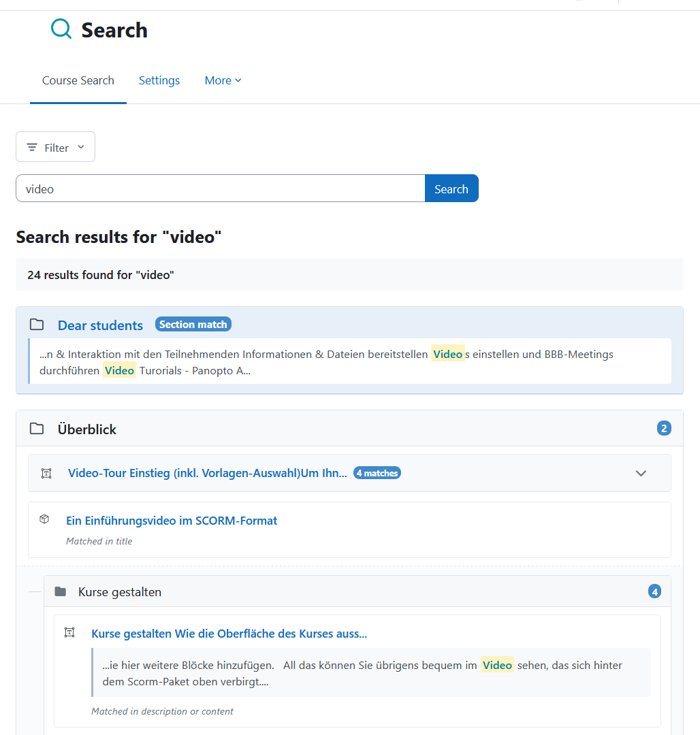Click the folder icon beside Dear students
Image resolution: width=700 pixels, height=735 pixels.
37,325
